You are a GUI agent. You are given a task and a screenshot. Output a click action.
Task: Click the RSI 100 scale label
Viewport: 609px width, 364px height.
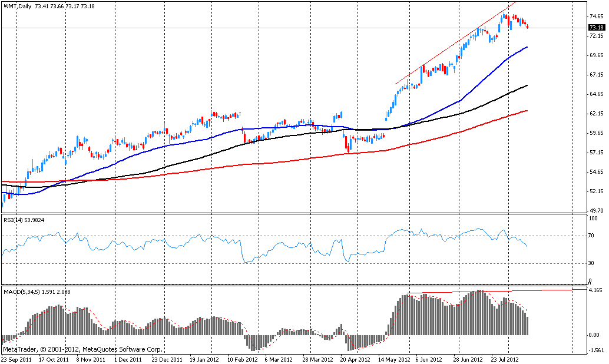click(594, 219)
